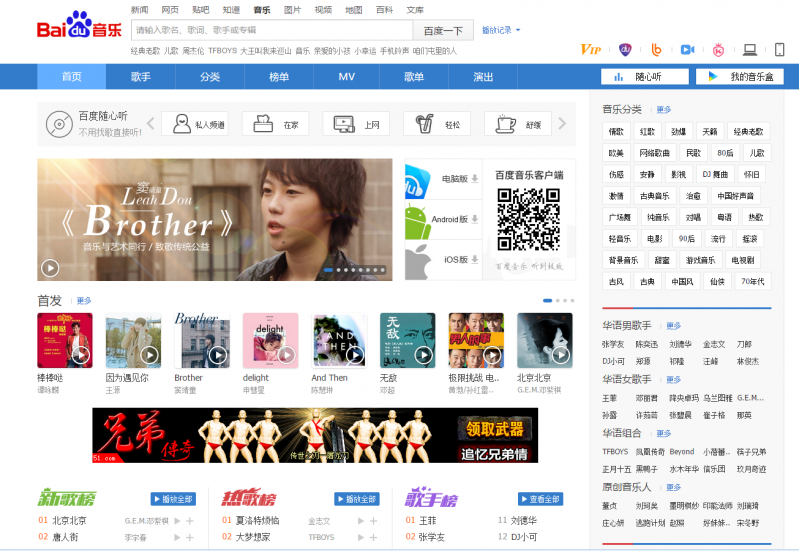799x551 pixels.
Task: Play all songs in 热歌榜
Action: click(357, 499)
